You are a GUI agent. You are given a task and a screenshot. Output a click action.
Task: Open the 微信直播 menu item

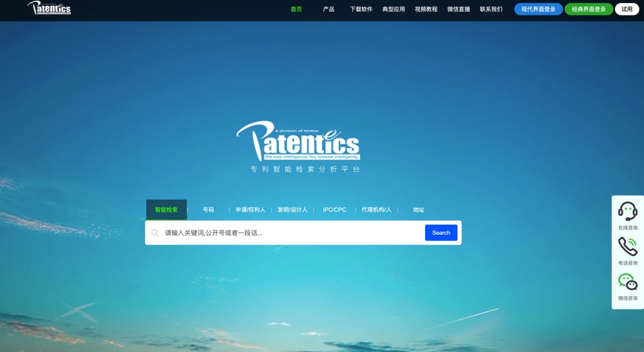click(x=459, y=9)
